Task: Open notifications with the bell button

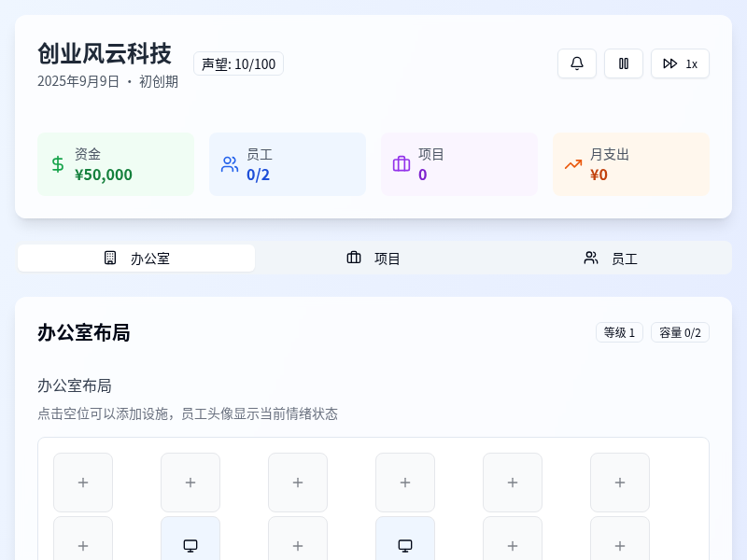Action: 577,63
